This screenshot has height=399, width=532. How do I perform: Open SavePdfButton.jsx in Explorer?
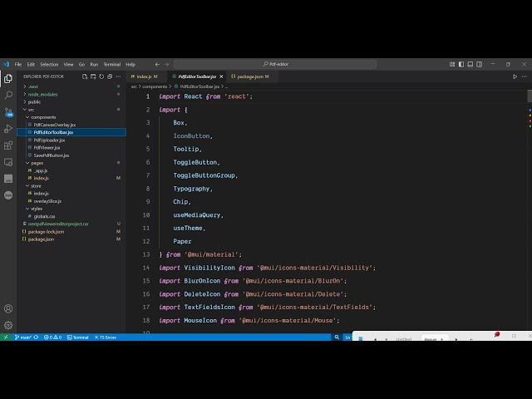click(72, 155)
